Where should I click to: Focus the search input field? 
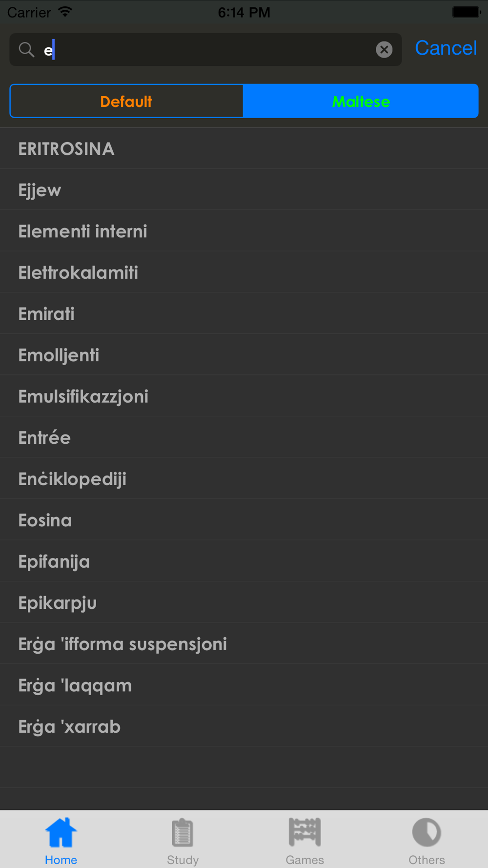[205, 49]
